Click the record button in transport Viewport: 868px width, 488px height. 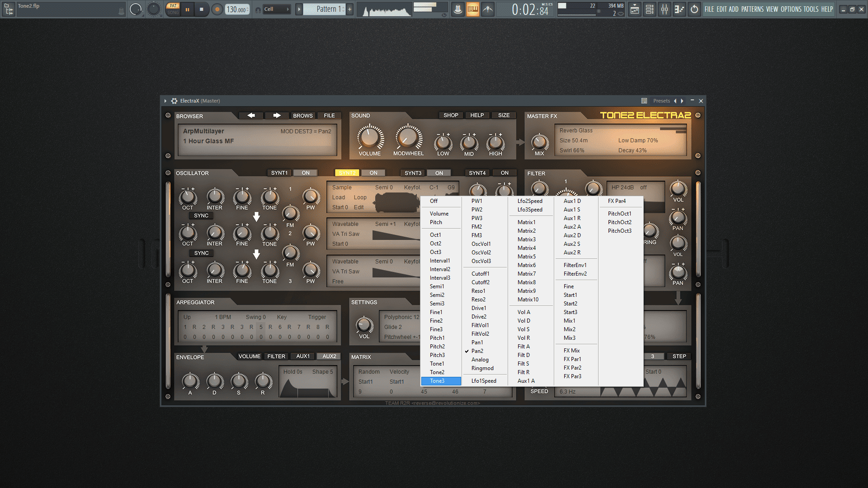coord(217,9)
